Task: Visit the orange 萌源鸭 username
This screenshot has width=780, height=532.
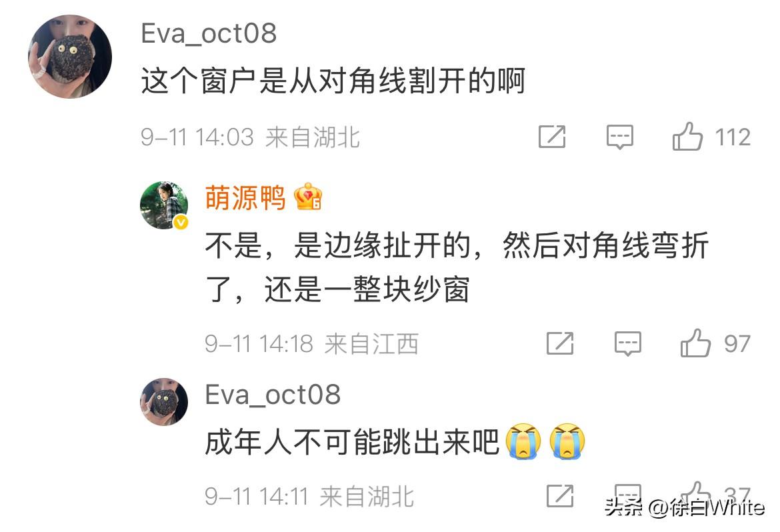Action: pos(245,197)
